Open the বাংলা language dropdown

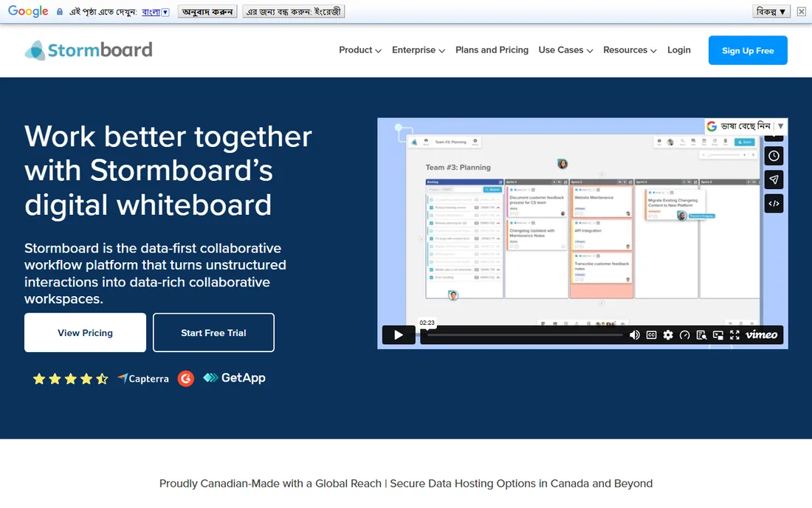(155, 12)
